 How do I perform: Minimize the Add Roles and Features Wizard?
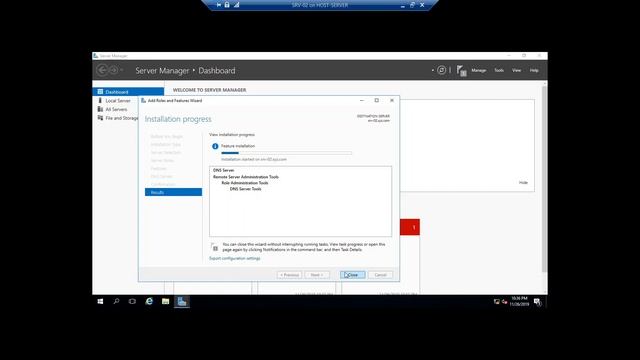[362, 100]
